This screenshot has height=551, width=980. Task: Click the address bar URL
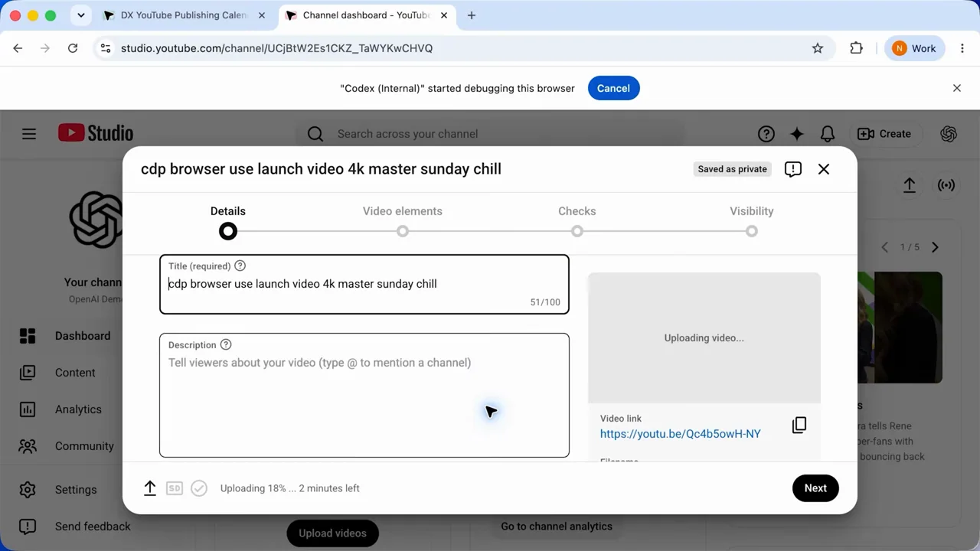tap(276, 48)
